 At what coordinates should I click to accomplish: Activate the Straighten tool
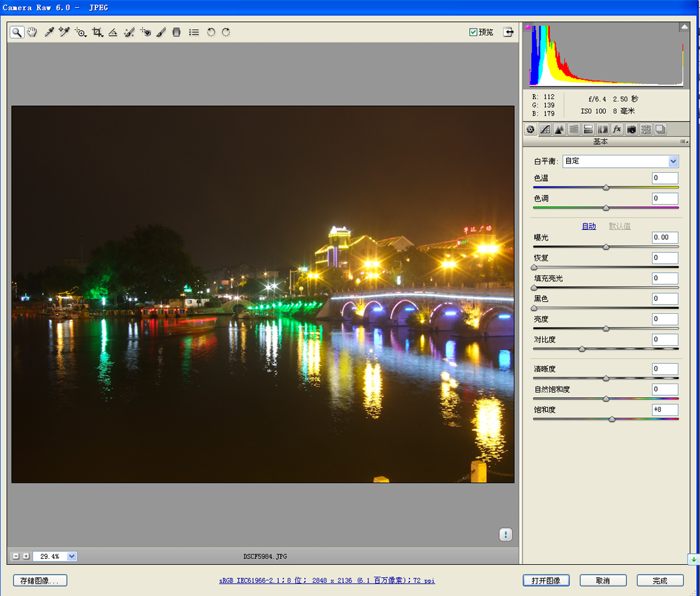[x=113, y=32]
